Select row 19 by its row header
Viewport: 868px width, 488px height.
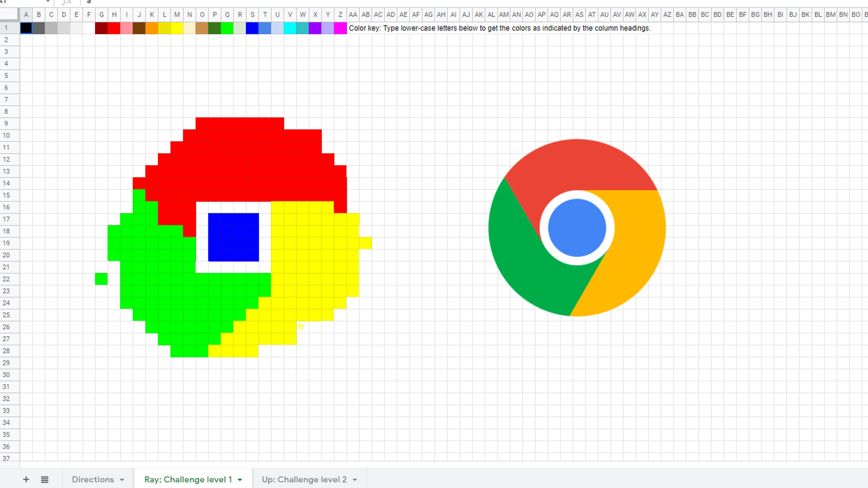click(9, 243)
